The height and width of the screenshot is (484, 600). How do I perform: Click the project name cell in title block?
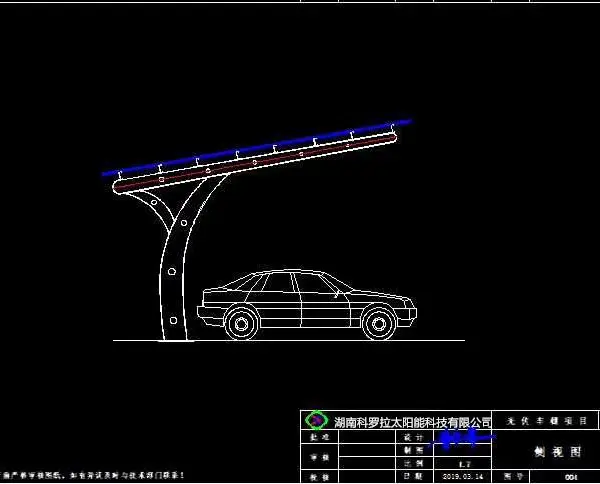pos(546,421)
